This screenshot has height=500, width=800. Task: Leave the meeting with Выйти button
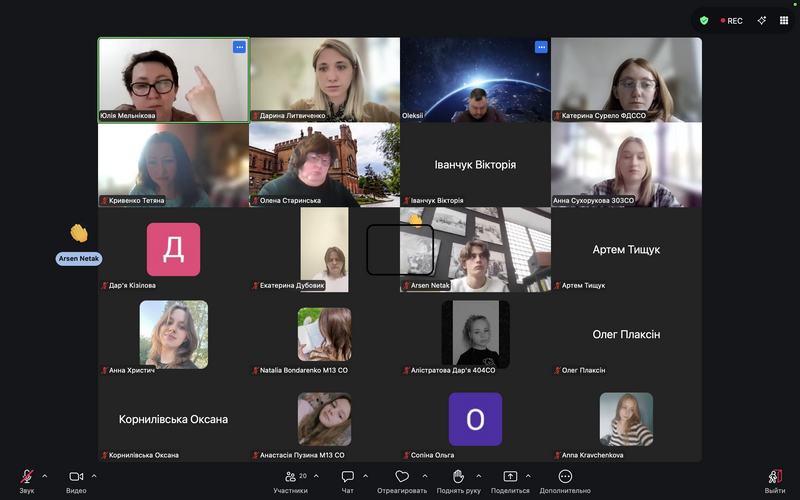tap(774, 478)
